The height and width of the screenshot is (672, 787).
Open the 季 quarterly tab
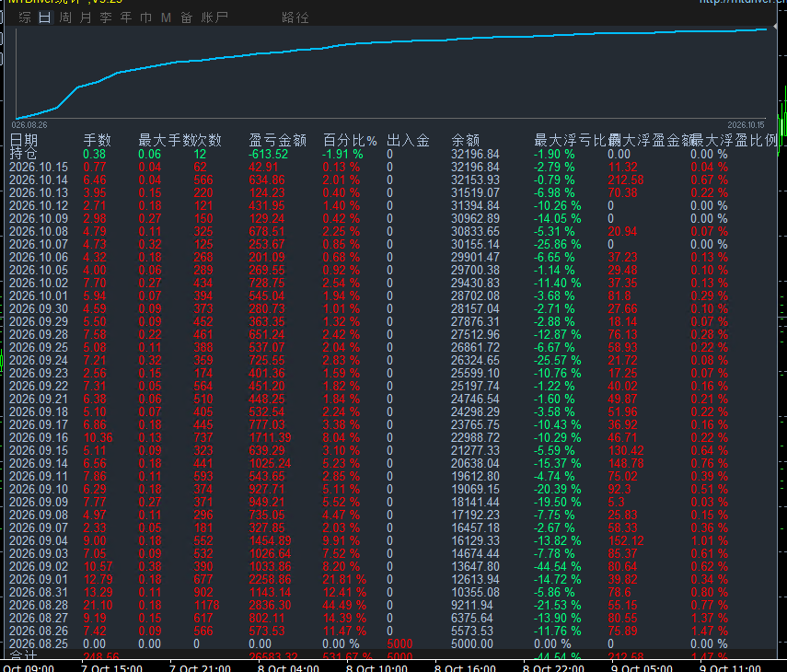click(x=106, y=18)
